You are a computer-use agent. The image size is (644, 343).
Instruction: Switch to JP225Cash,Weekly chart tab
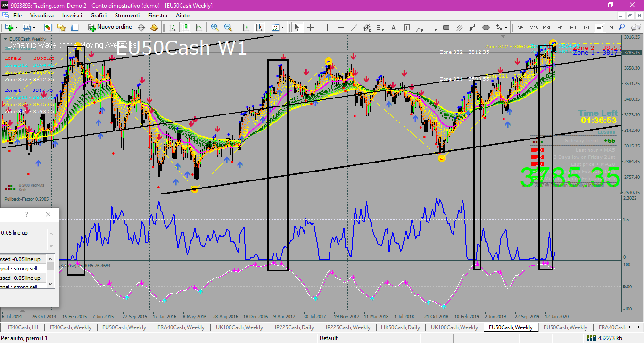point(347,327)
